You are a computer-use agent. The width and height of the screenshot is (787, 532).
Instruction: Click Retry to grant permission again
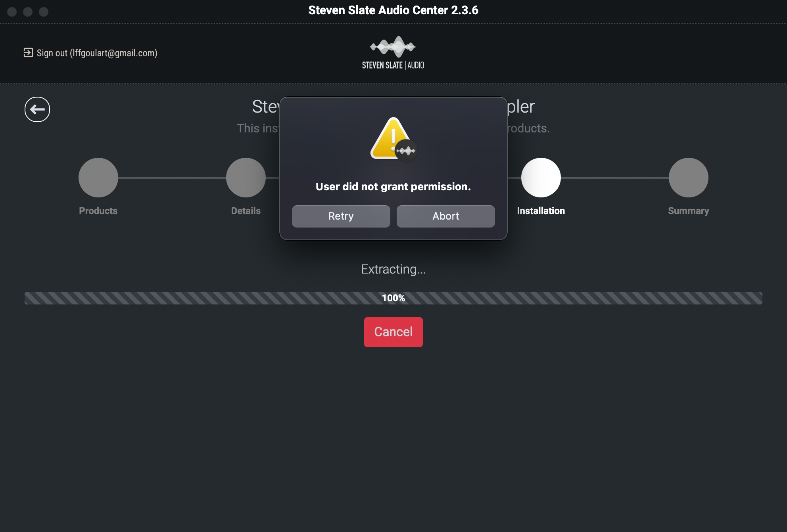[340, 216]
